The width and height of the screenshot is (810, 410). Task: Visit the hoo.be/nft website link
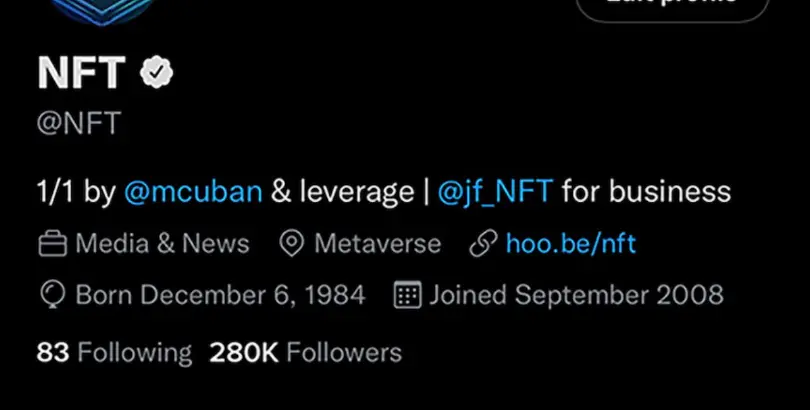[571, 243]
